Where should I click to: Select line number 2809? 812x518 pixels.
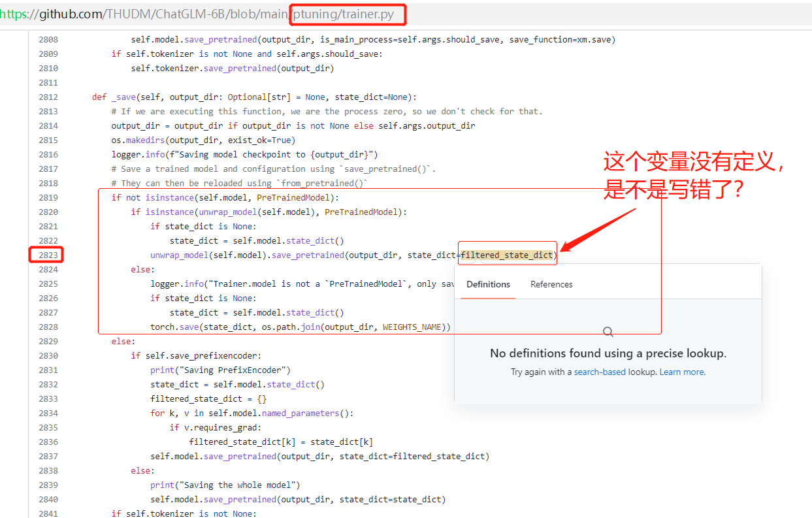click(48, 54)
